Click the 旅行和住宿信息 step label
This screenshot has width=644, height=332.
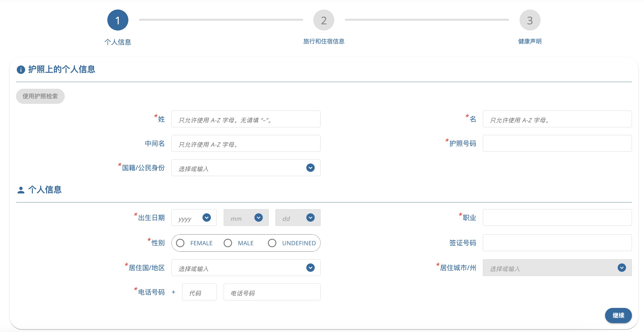coord(324,41)
